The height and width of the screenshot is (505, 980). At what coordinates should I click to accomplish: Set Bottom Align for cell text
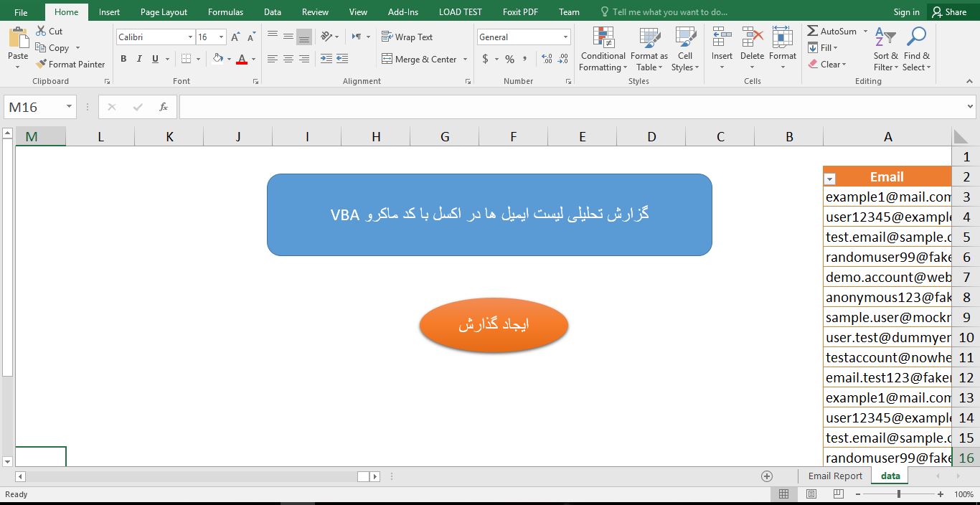[304, 37]
